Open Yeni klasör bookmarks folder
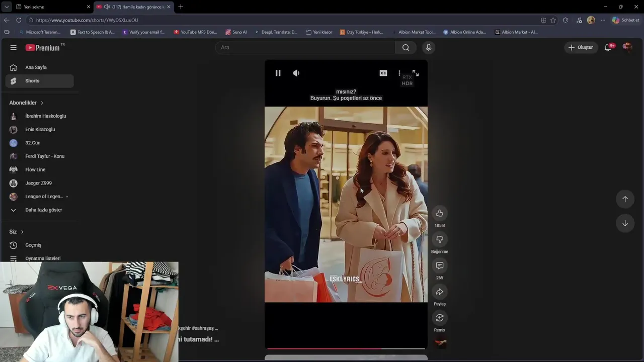Viewport: 644px width, 362px height. tap(319, 32)
